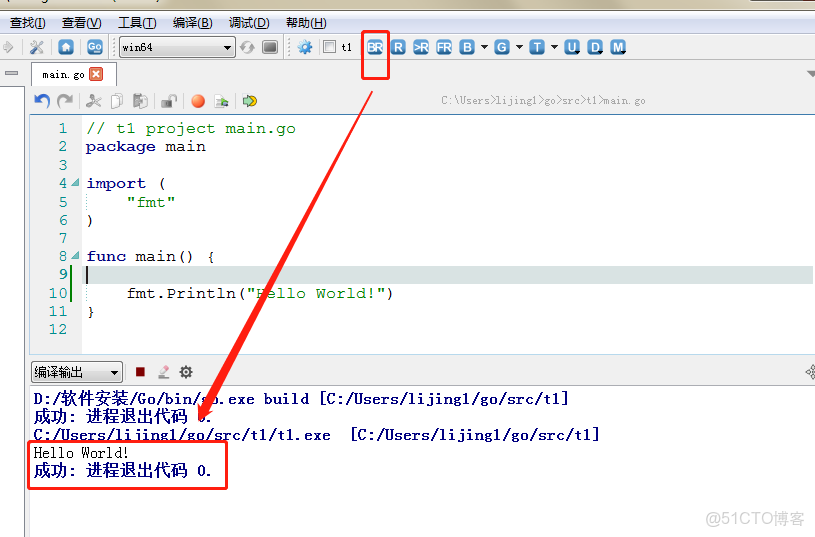
Task: Click the blue Go icon
Action: pos(95,47)
